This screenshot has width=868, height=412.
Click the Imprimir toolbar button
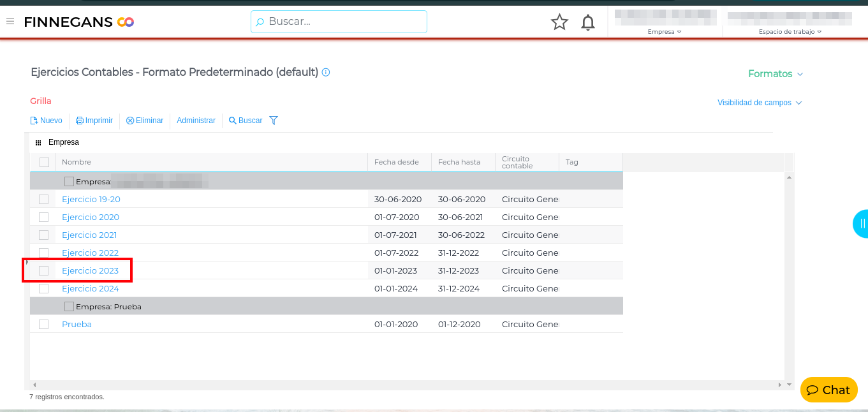point(94,121)
